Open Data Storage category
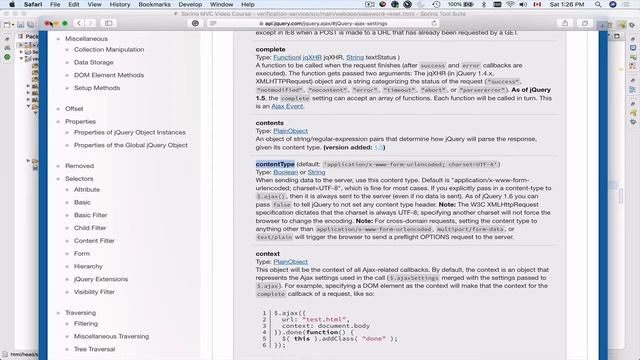The image size is (640, 360). [x=93, y=62]
